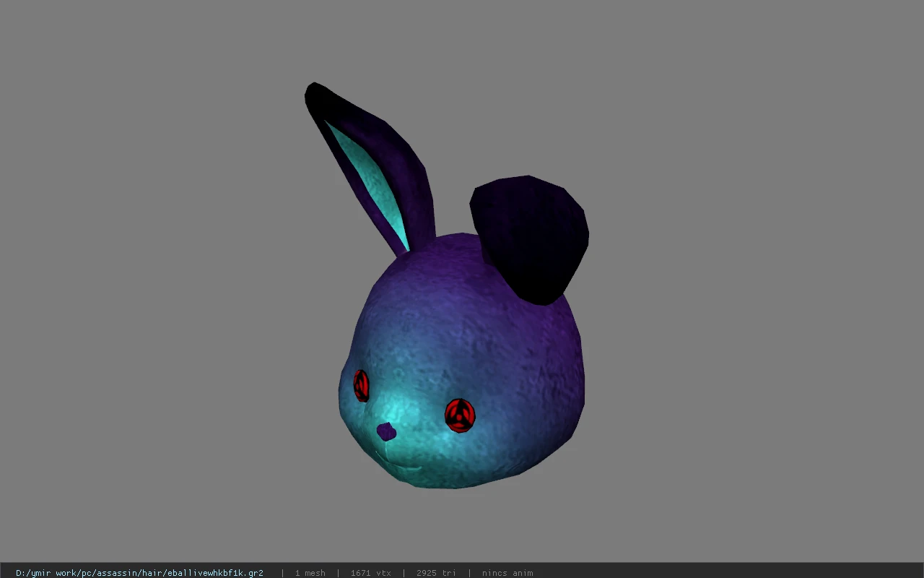The image size is (924, 578).
Task: Click the "nincs anim" status entry
Action: (507, 573)
